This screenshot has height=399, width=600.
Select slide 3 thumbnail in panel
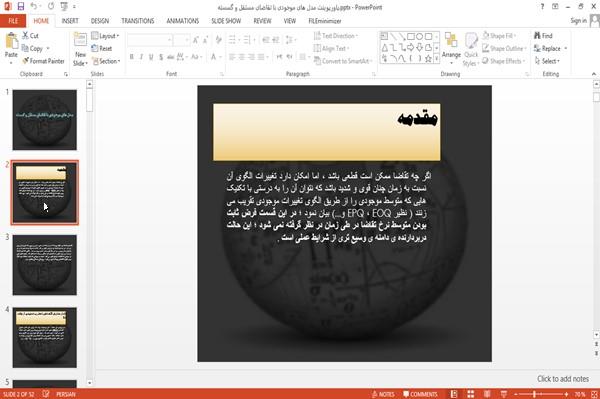tap(44, 265)
